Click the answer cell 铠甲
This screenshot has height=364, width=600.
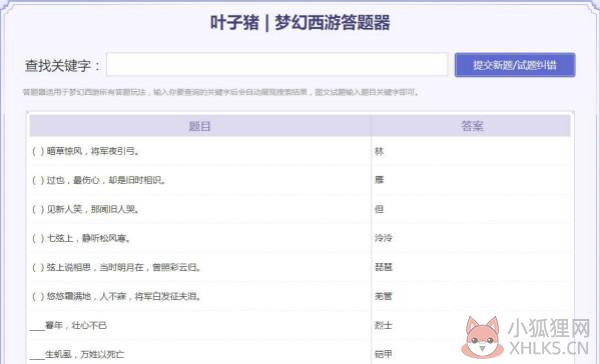(383, 354)
